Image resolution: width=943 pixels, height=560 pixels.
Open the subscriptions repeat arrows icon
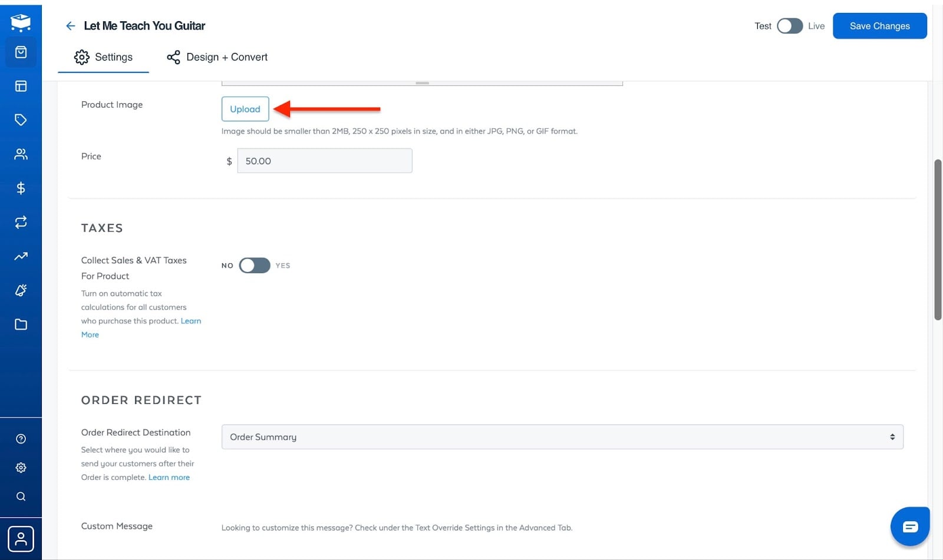click(x=21, y=222)
